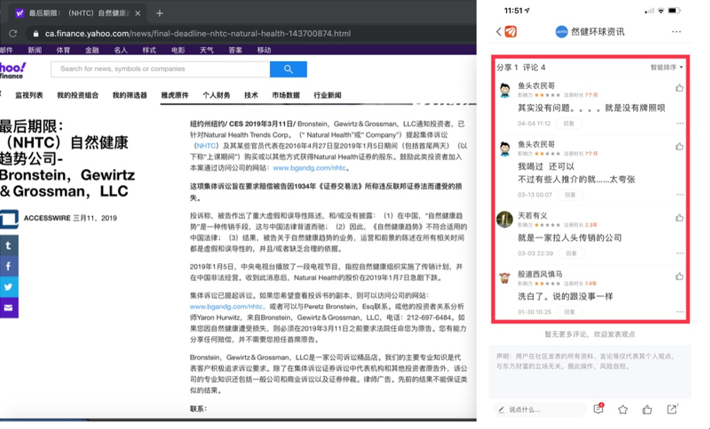Share the article on Facebook
This screenshot has width=710, height=429.
coord(9,266)
